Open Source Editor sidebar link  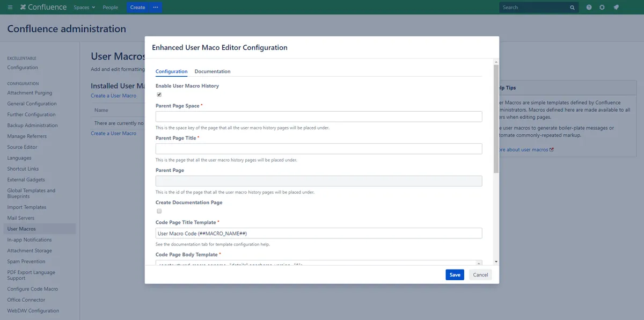pyautogui.click(x=22, y=147)
